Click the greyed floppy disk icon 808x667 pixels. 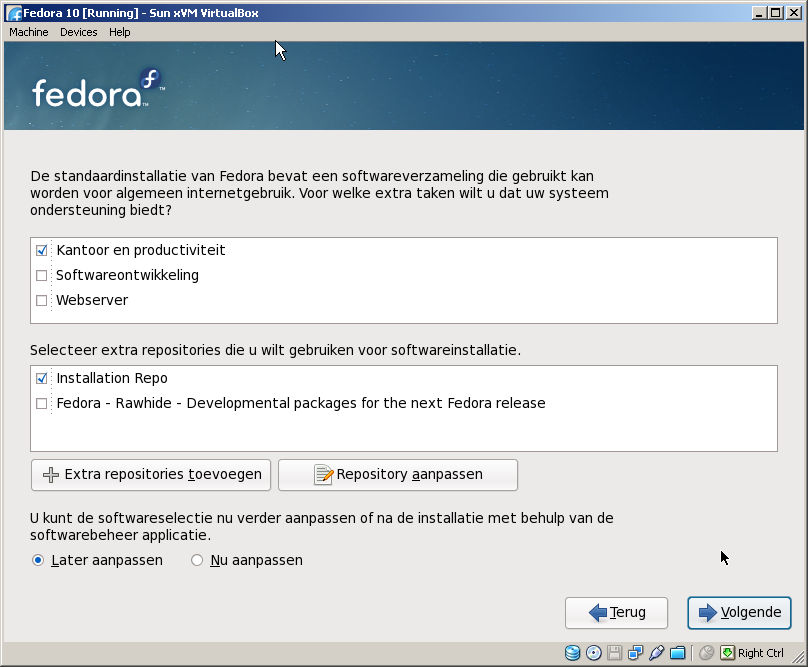(614, 653)
